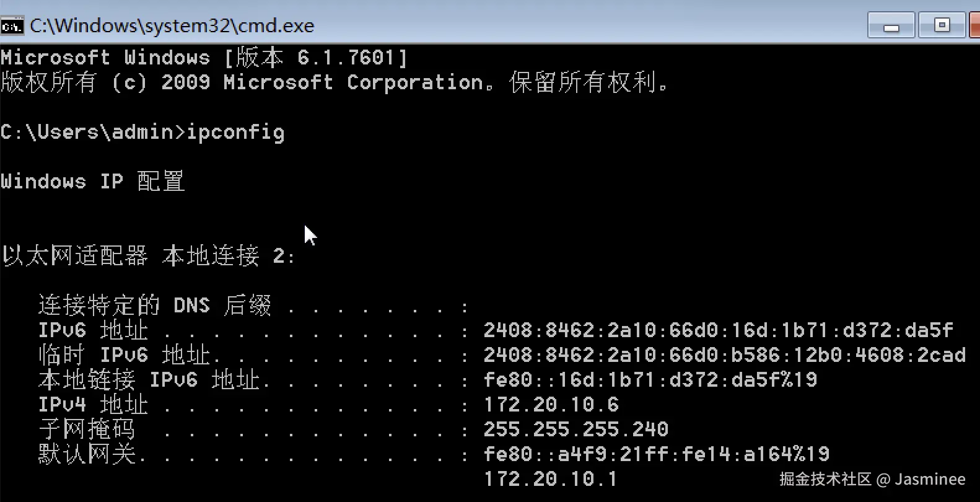Viewport: 980px width, 502px height.
Task: Minimize the command prompt window
Action: coord(891,26)
